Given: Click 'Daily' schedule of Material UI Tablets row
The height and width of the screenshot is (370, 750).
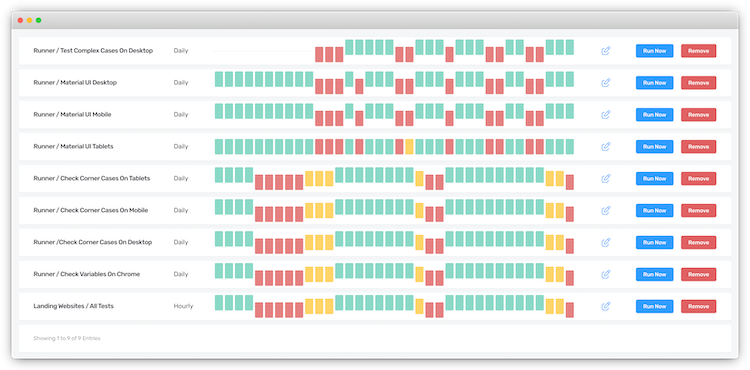Looking at the screenshot, I should coord(181,147).
